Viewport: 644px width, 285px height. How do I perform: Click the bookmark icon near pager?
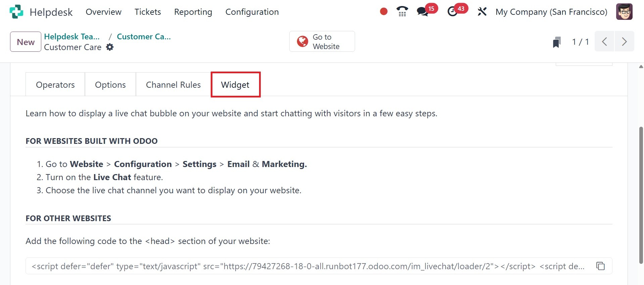[x=557, y=42]
